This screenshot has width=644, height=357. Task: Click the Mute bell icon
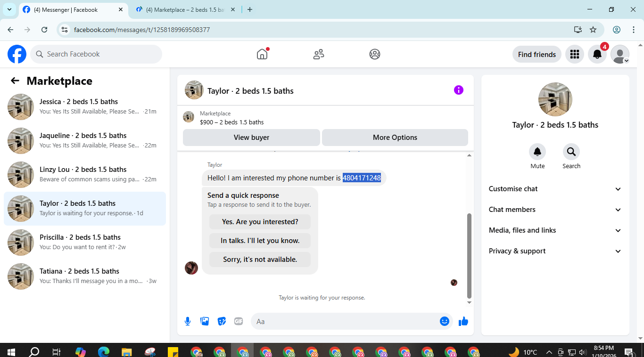point(537,152)
